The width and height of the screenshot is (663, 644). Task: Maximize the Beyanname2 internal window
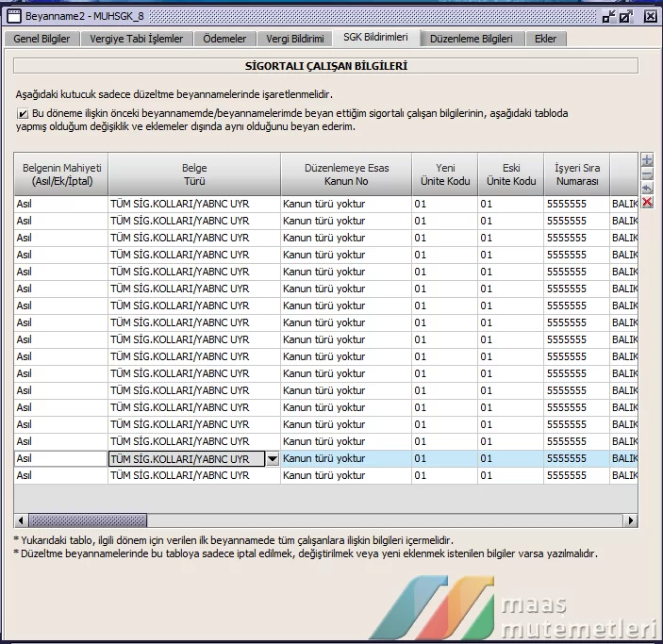[x=625, y=16]
